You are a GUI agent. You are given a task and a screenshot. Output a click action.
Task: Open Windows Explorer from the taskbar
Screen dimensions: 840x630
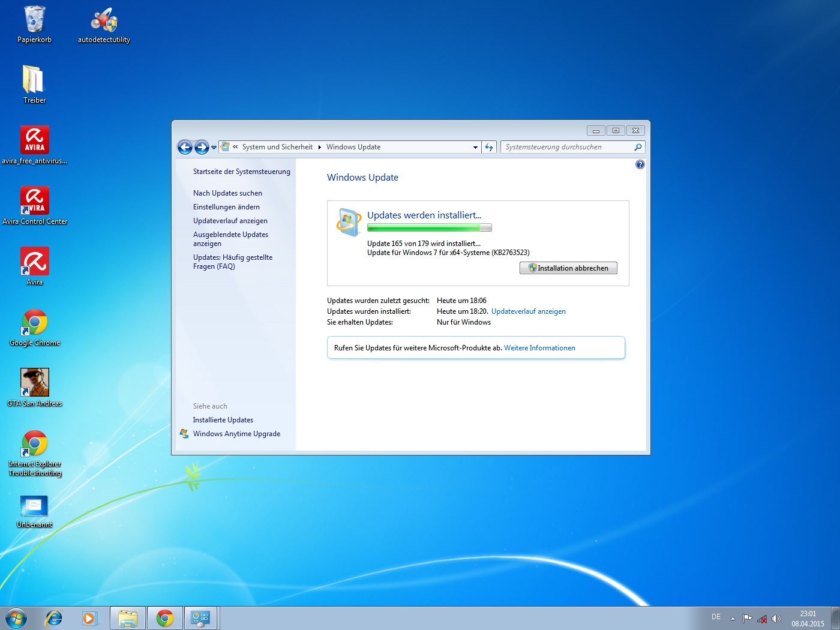[x=128, y=618]
